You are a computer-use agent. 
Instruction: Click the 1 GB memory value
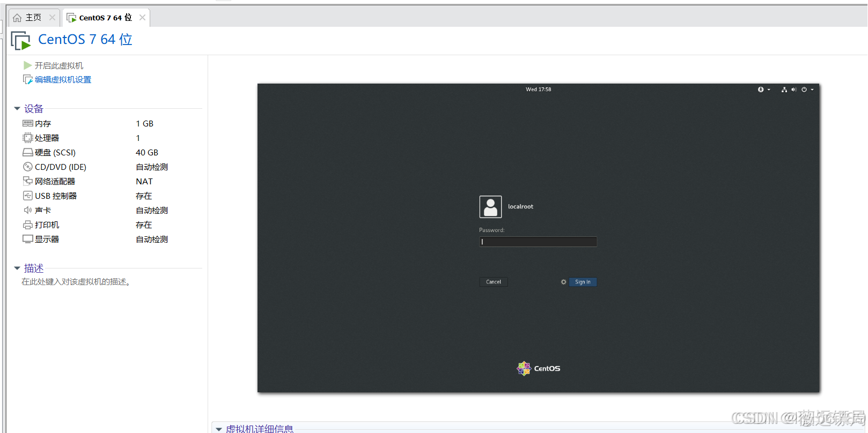145,123
